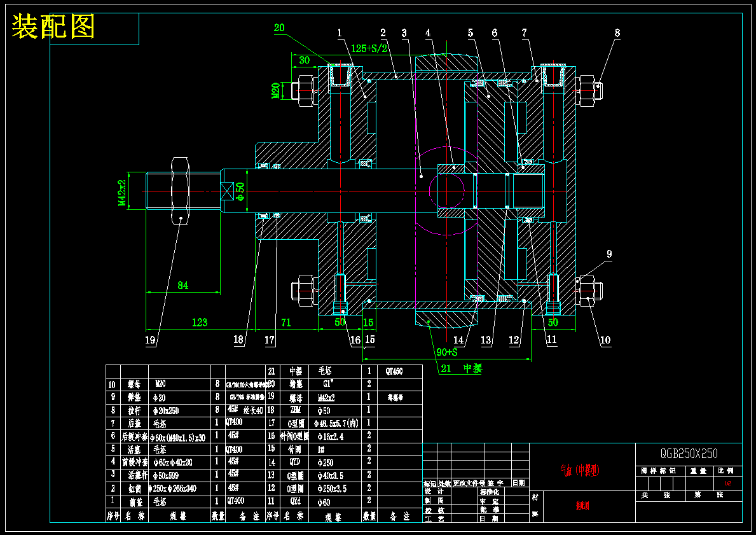
Task: Click the 拉杆 part name cell
Action: (x=134, y=410)
